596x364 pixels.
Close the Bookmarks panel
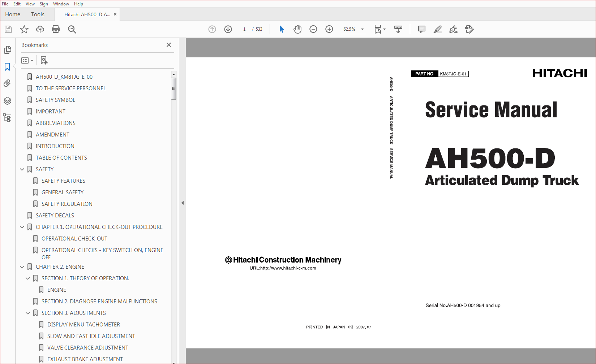169,45
